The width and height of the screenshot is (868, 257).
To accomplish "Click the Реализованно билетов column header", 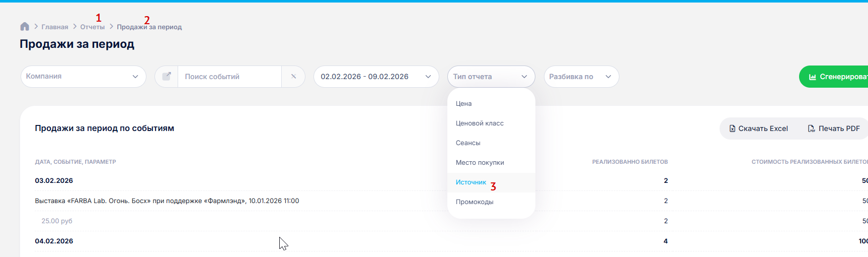I will [630, 162].
